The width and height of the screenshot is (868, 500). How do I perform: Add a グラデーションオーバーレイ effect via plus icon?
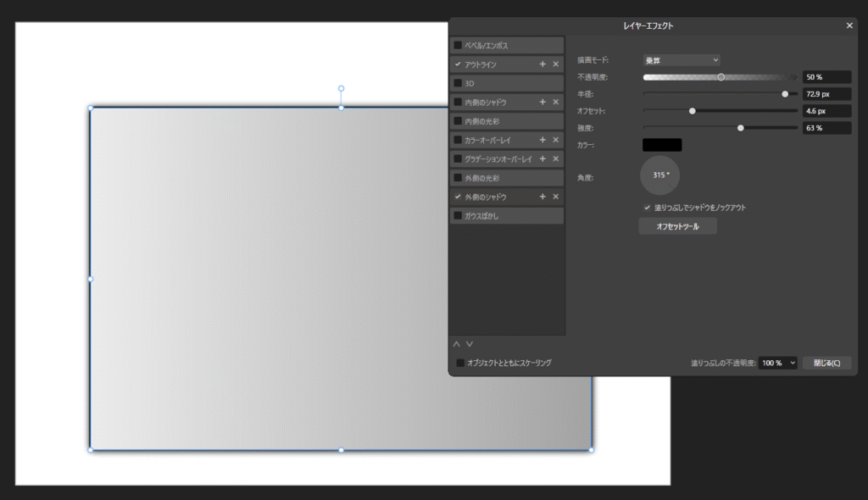[x=542, y=158]
